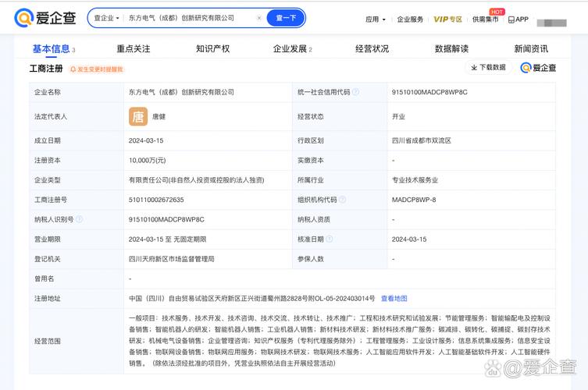The height and width of the screenshot is (390, 588).
Task: Click the 爱企查 logo beside 下载数据
Action: tap(538, 68)
